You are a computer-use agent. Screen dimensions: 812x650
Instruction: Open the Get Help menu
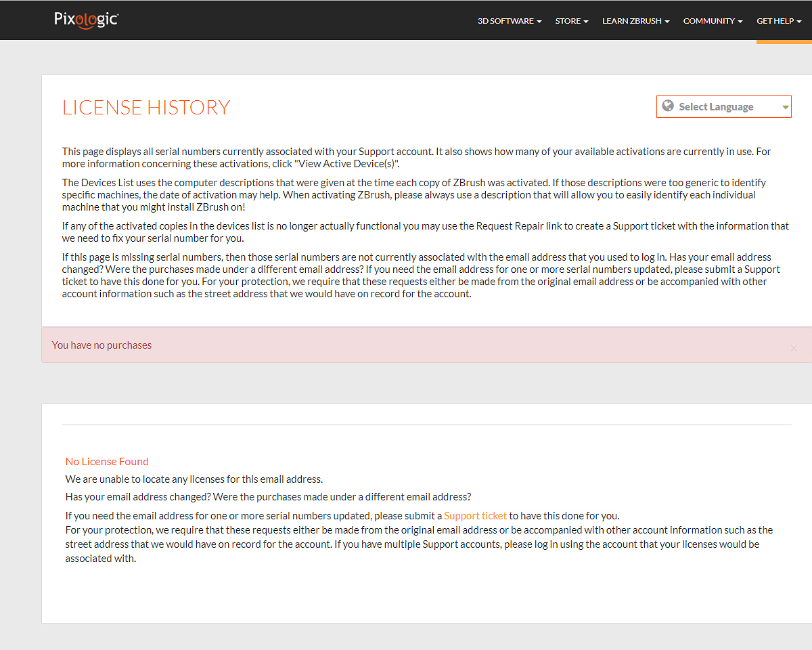(x=779, y=21)
